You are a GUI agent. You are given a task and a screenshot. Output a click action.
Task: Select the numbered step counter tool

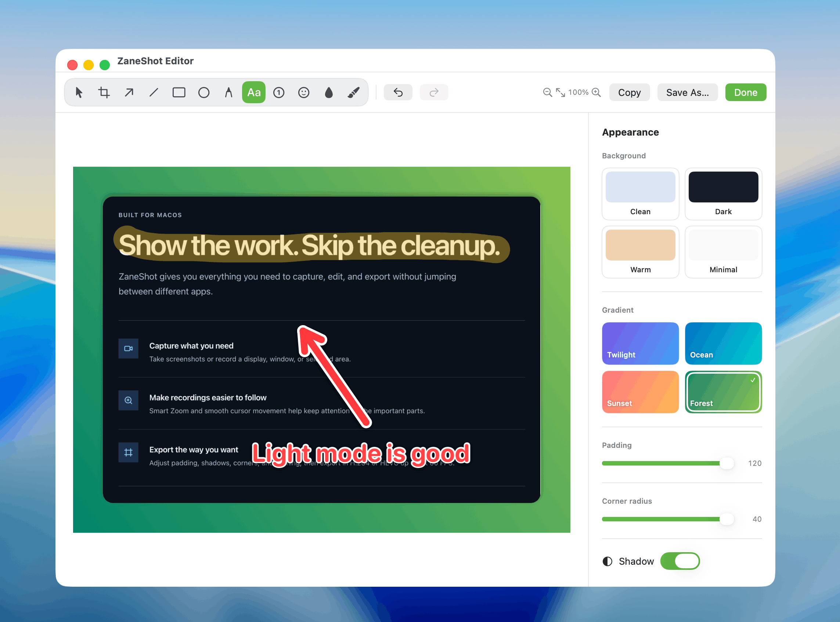pyautogui.click(x=278, y=92)
